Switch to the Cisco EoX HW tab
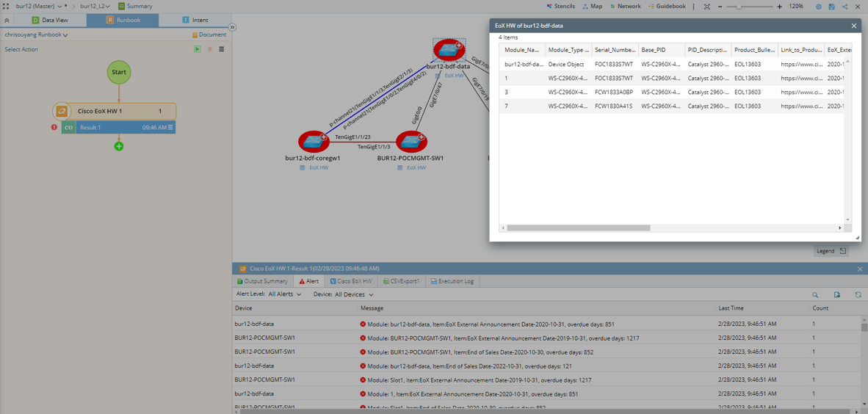The width and height of the screenshot is (868, 414). [x=351, y=281]
